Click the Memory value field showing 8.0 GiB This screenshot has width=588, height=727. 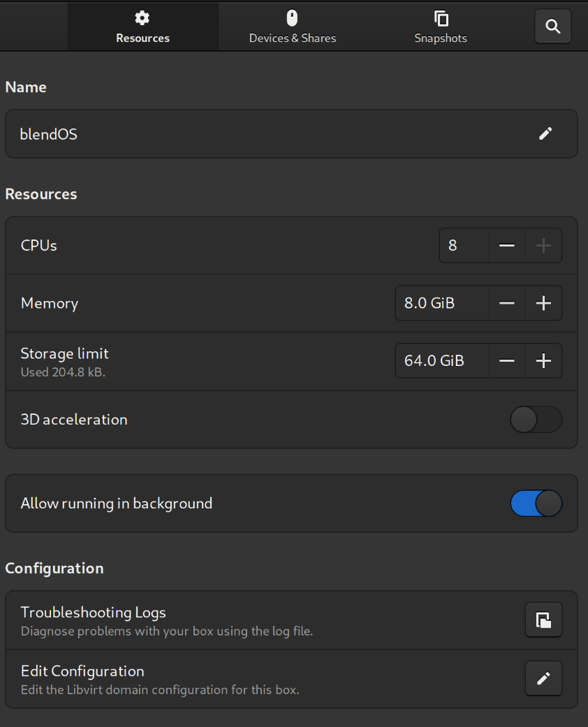pos(441,303)
